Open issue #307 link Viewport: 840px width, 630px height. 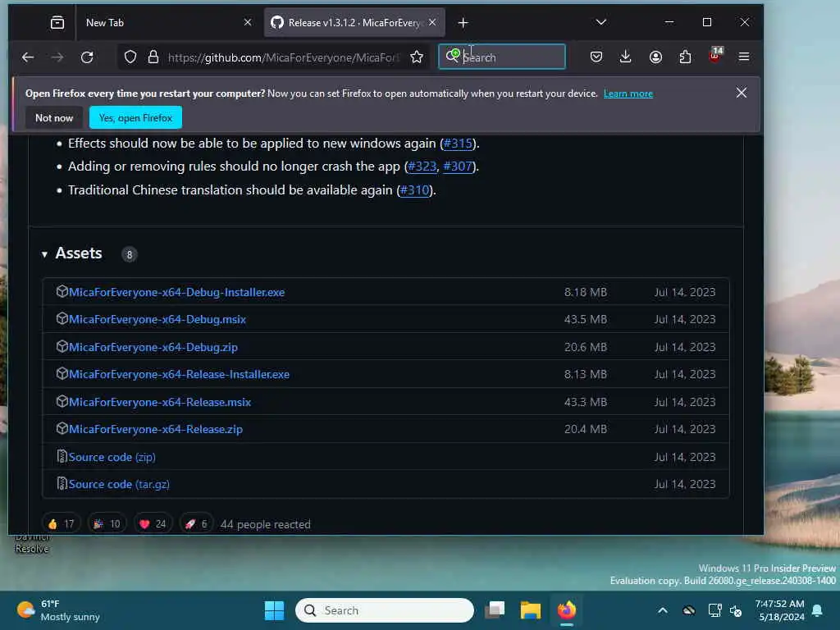point(458,167)
